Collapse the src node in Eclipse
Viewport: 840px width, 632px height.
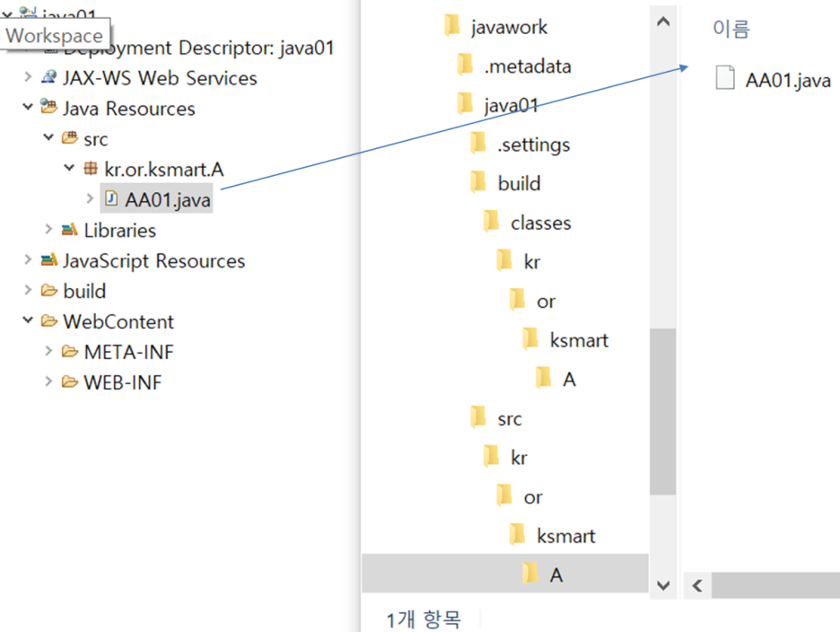tap(48, 137)
